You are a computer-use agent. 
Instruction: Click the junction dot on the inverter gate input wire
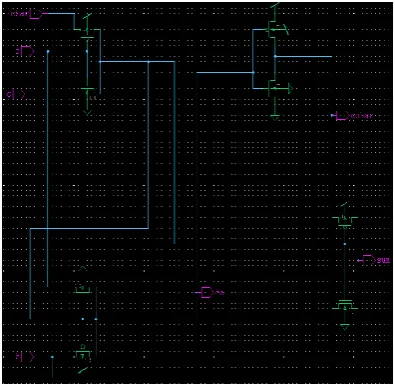tap(253, 72)
